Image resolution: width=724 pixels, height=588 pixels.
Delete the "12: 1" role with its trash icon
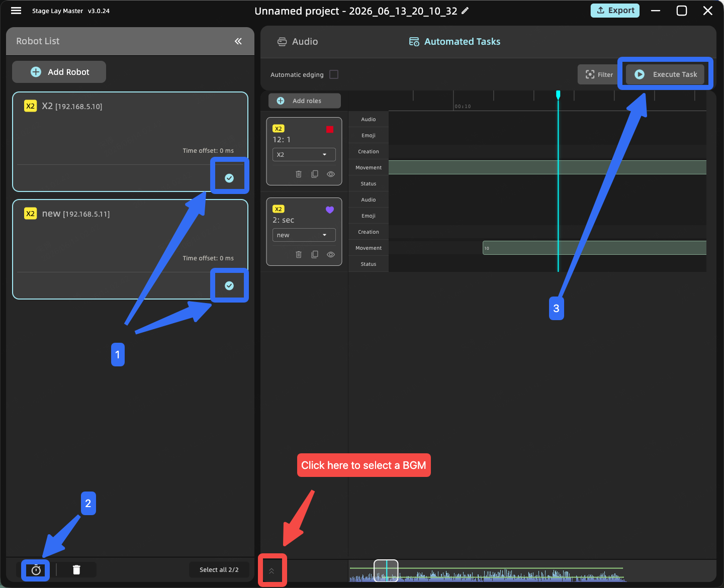pos(299,174)
